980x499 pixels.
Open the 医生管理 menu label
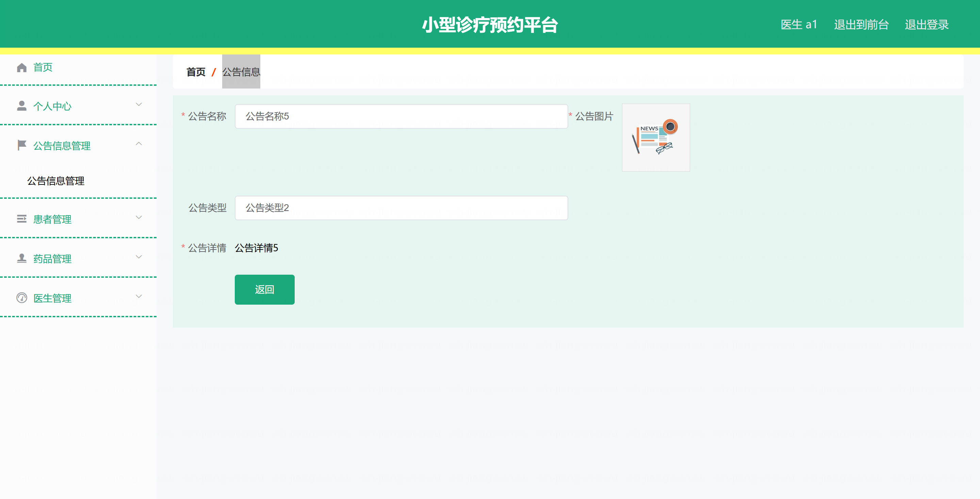[x=52, y=298]
